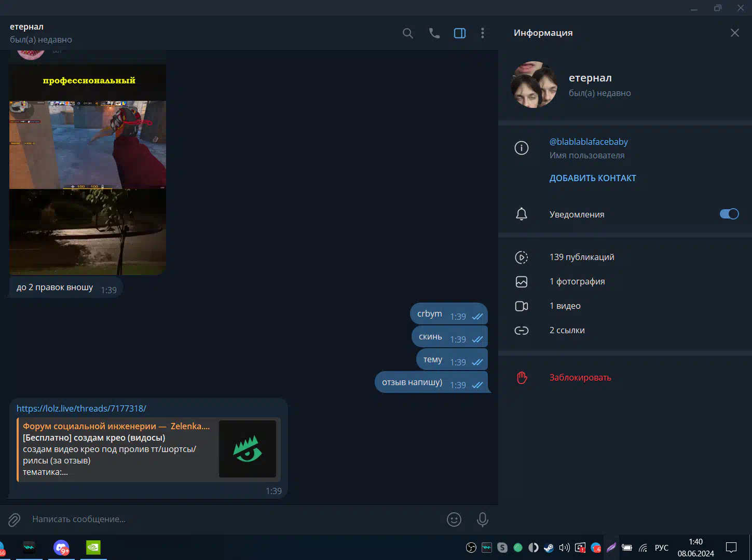This screenshot has height=560, width=752.
Task: Open shared 1 фотография section
Action: pos(577,281)
